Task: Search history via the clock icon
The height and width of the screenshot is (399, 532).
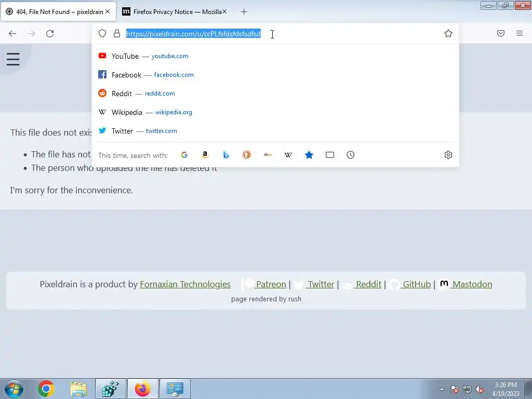Action: coord(351,155)
